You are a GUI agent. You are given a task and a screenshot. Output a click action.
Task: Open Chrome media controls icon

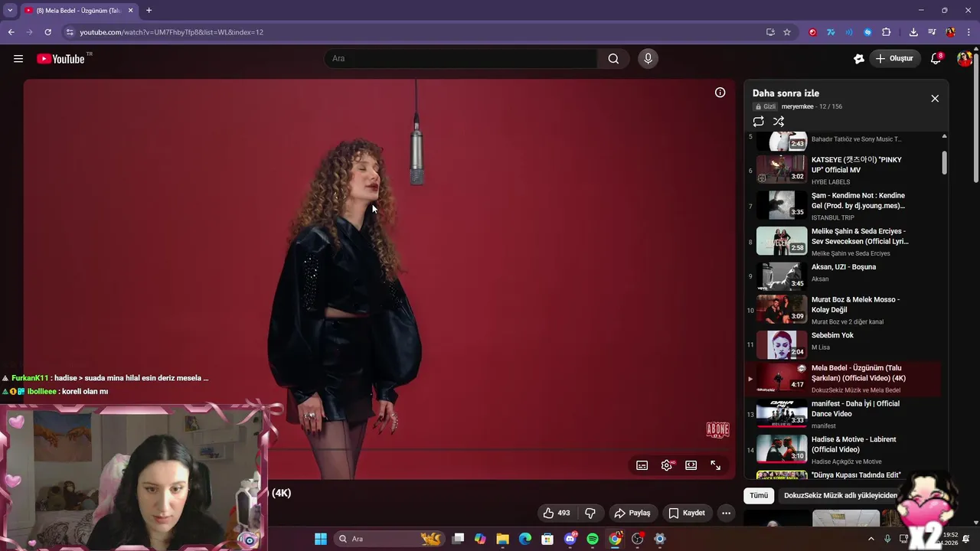pos(932,32)
